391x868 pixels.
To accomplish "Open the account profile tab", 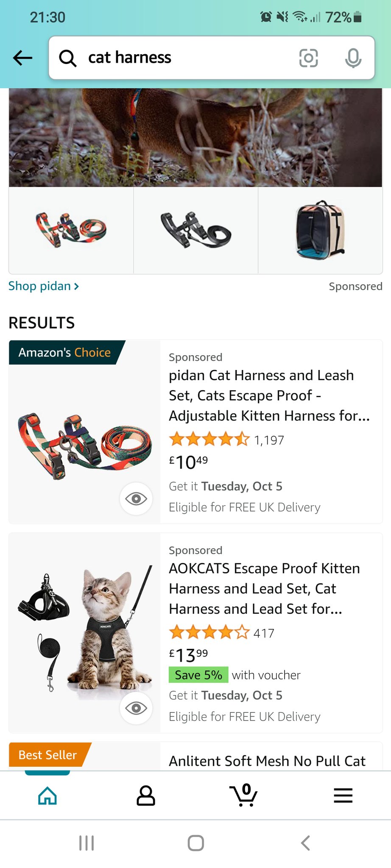I will pyautogui.click(x=145, y=796).
